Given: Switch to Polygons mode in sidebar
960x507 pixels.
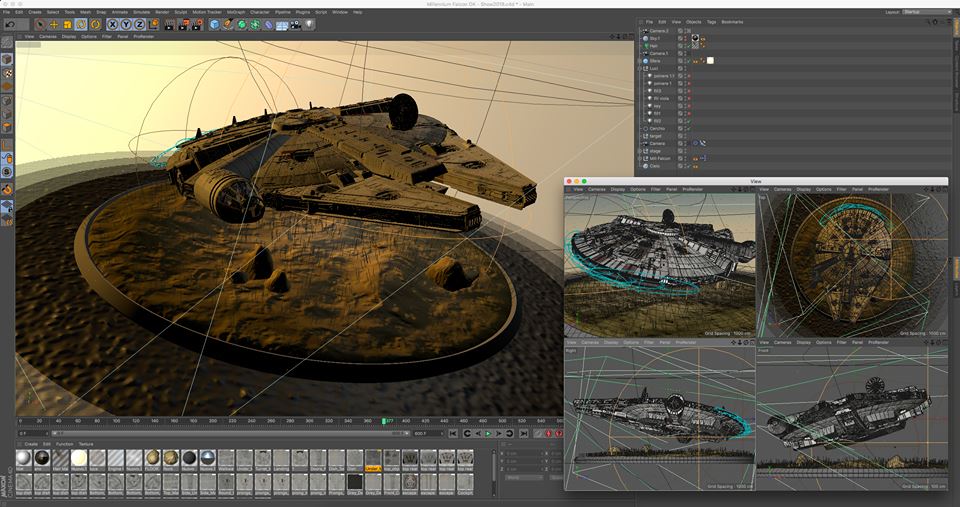Looking at the screenshot, I should pos(7,127).
